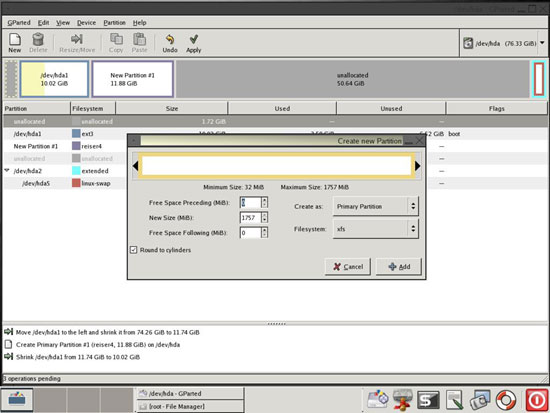This screenshot has height=413, width=550.
Task: Click the Free Space Preceding spinner arrows
Action: 264,202
